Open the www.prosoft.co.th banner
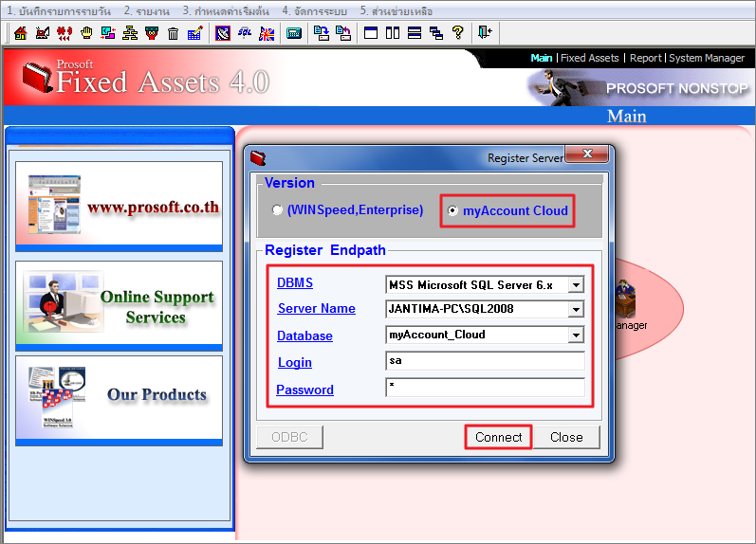The image size is (756, 544). coord(119,207)
